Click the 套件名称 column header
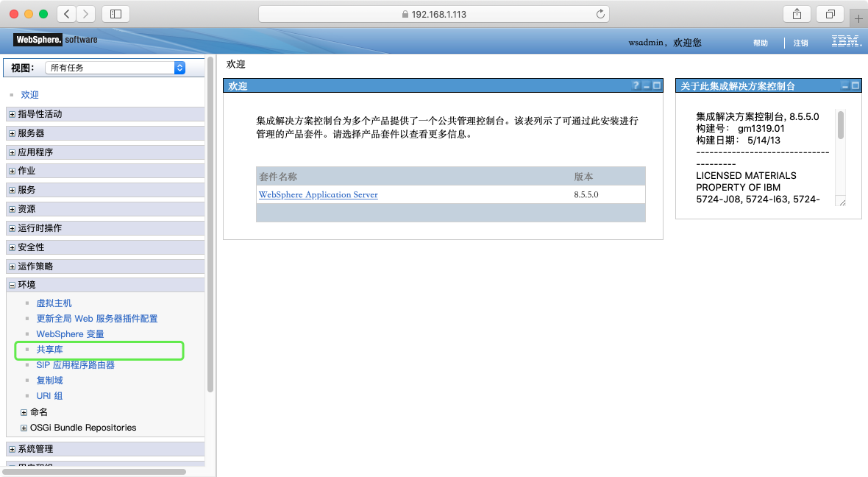 pyautogui.click(x=278, y=177)
